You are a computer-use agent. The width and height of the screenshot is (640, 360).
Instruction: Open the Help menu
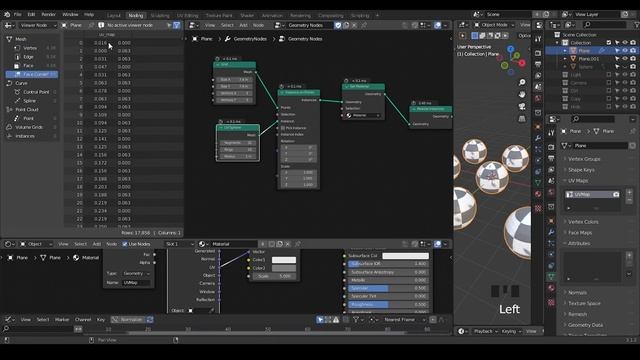(89, 14)
